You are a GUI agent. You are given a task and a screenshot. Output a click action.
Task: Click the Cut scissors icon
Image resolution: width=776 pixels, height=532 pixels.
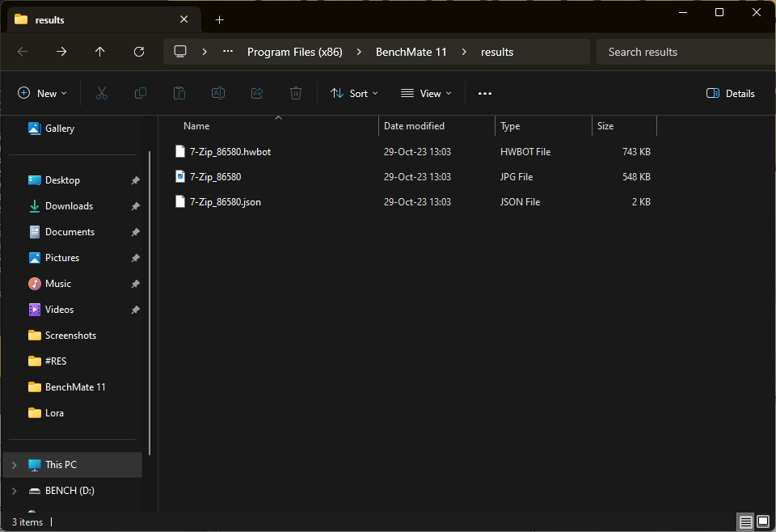pyautogui.click(x=102, y=94)
